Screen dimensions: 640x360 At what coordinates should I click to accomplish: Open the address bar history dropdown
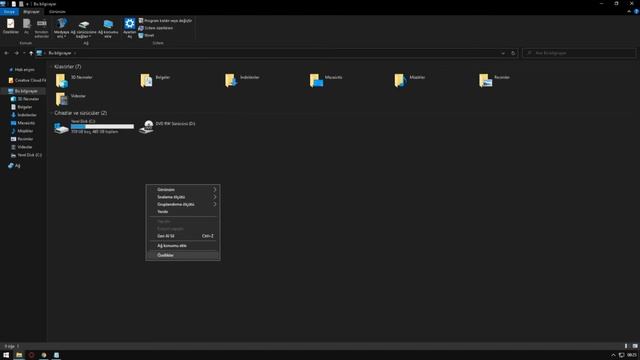[503, 53]
